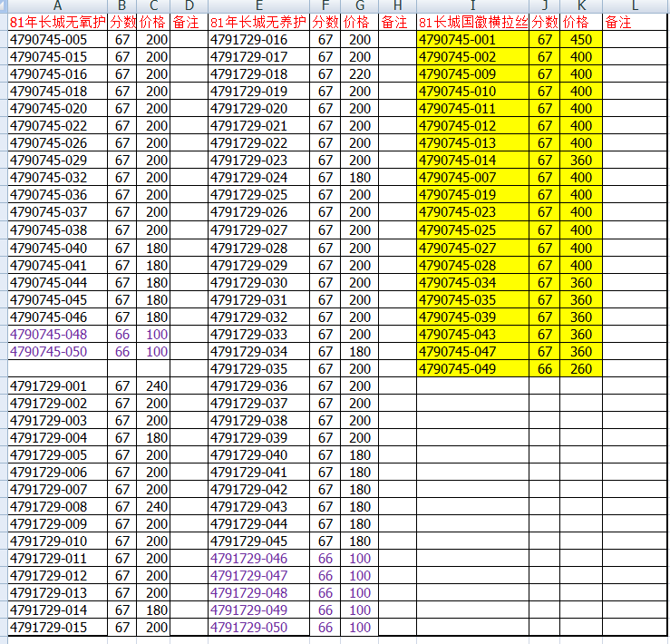Select cell containing 4790745-005
670x644 pixels.
pos(58,39)
